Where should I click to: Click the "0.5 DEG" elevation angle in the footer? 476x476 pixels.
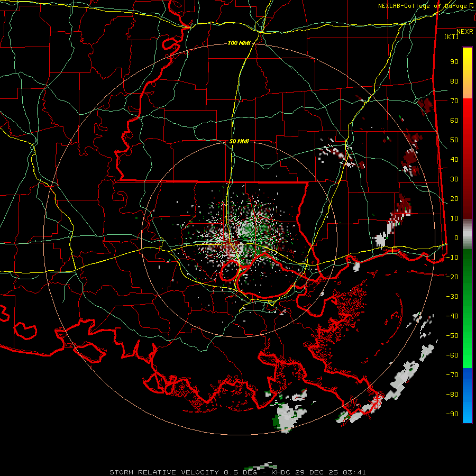tap(240, 472)
